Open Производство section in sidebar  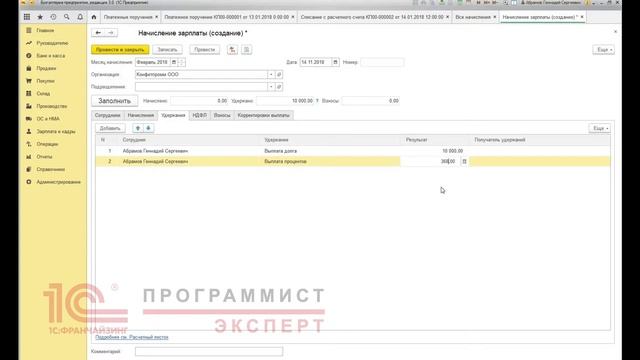click(51, 107)
